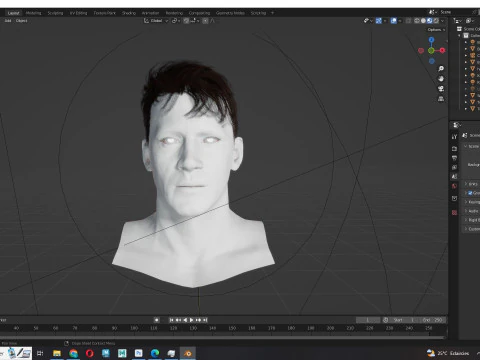
Task: Open Opera browser from the taskbar
Action: [90, 353]
